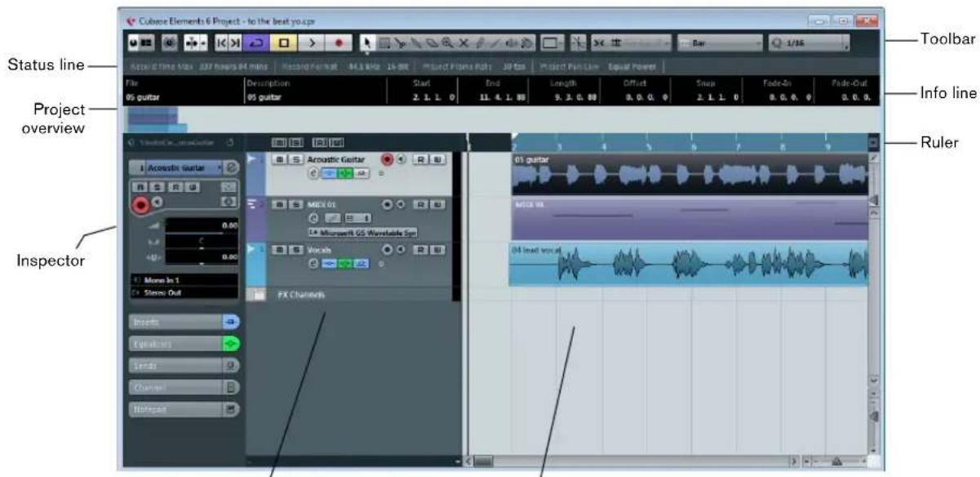Image resolution: width=980 pixels, height=477 pixels.
Task: Record-enable the MIDI 01 track
Action: (387, 204)
